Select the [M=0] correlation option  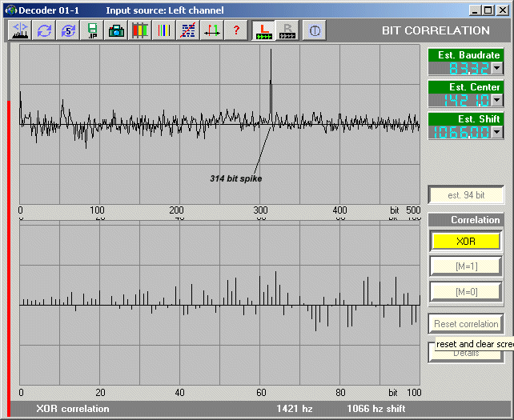point(465,292)
